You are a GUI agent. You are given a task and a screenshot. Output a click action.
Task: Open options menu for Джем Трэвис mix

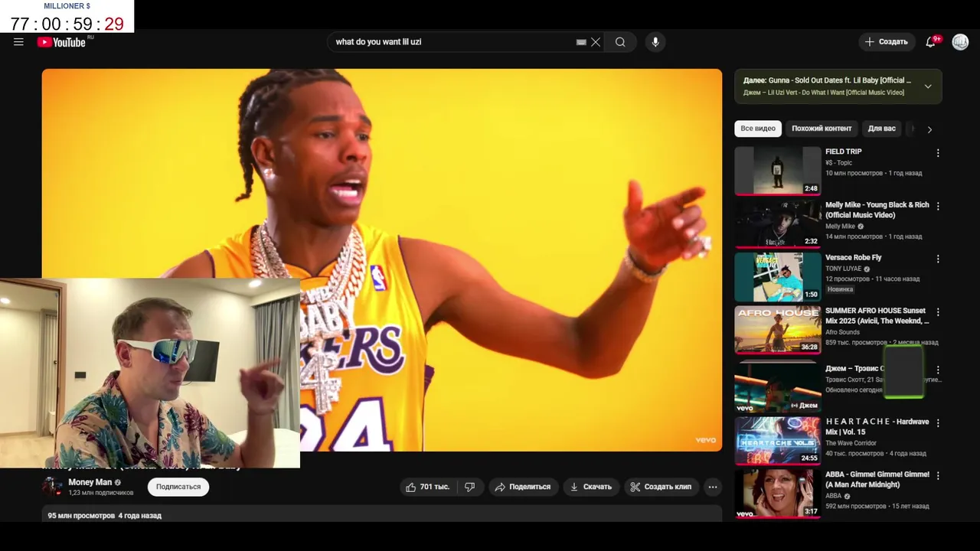tap(938, 370)
